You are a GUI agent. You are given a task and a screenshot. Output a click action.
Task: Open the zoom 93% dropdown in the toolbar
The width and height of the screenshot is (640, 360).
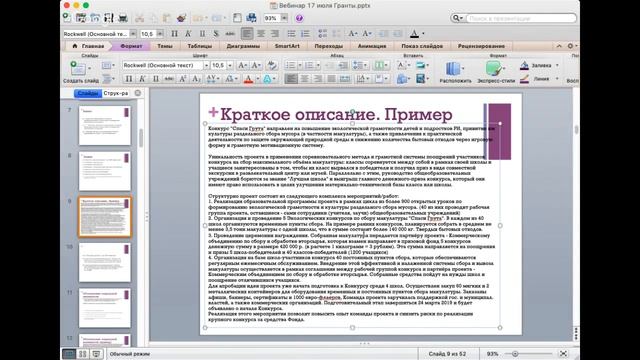284,18
